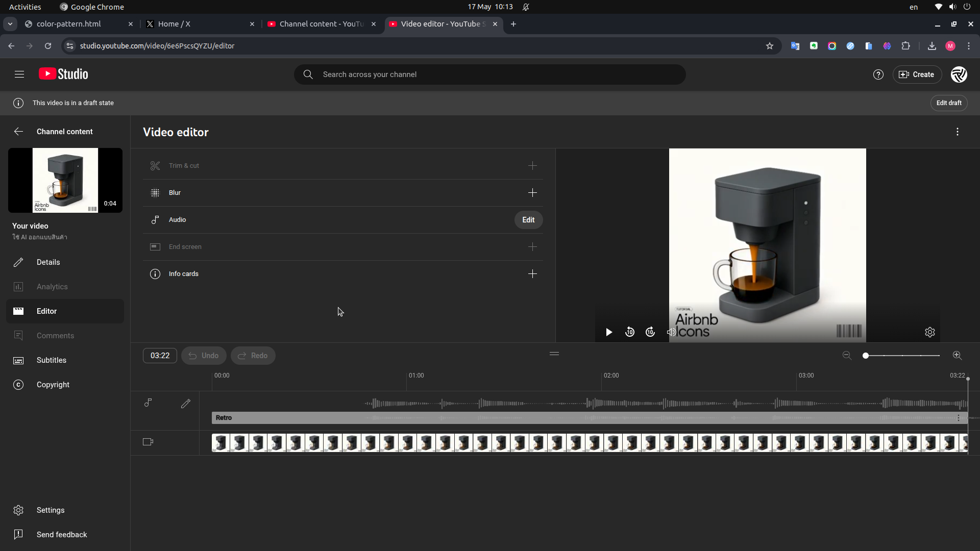This screenshot has width=980, height=551.
Task: Click the Search across your channel field
Action: click(x=489, y=74)
